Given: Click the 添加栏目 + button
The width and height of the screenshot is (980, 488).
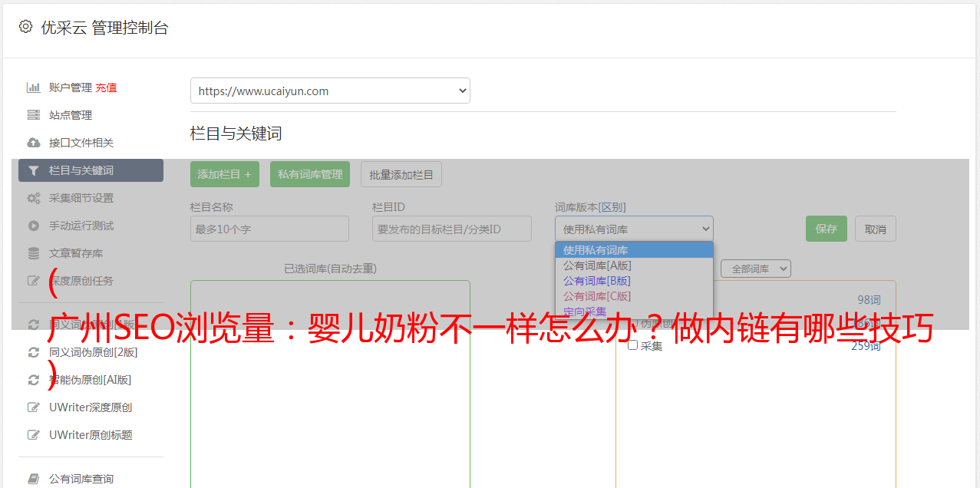Looking at the screenshot, I should coord(225,174).
